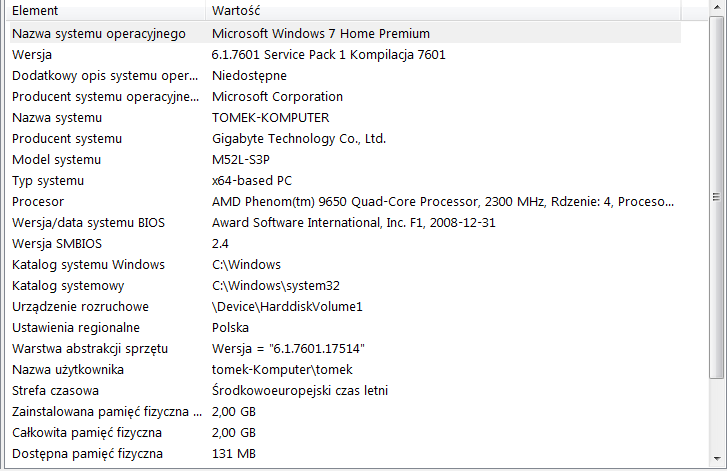Click the Wartość column header
The height and width of the screenshot is (471, 727).
point(443,10)
